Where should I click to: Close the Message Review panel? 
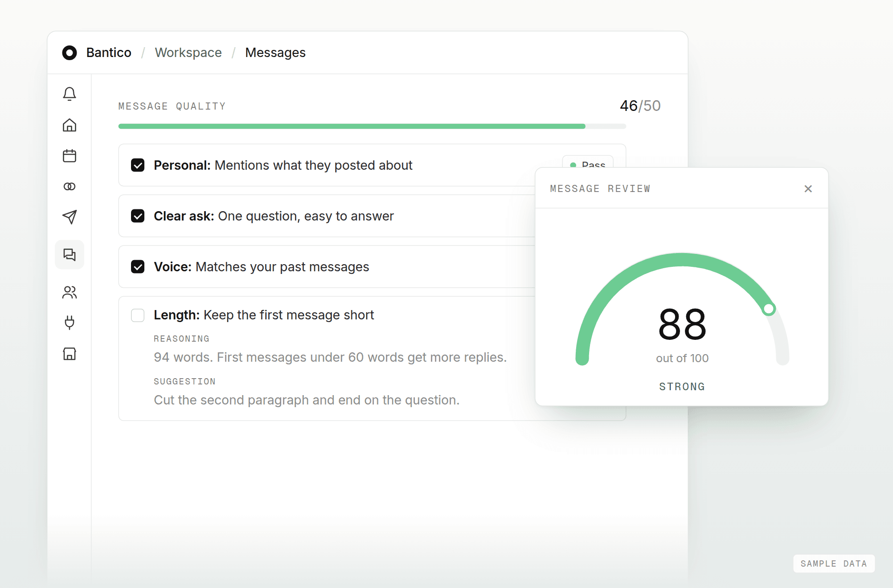pos(808,189)
